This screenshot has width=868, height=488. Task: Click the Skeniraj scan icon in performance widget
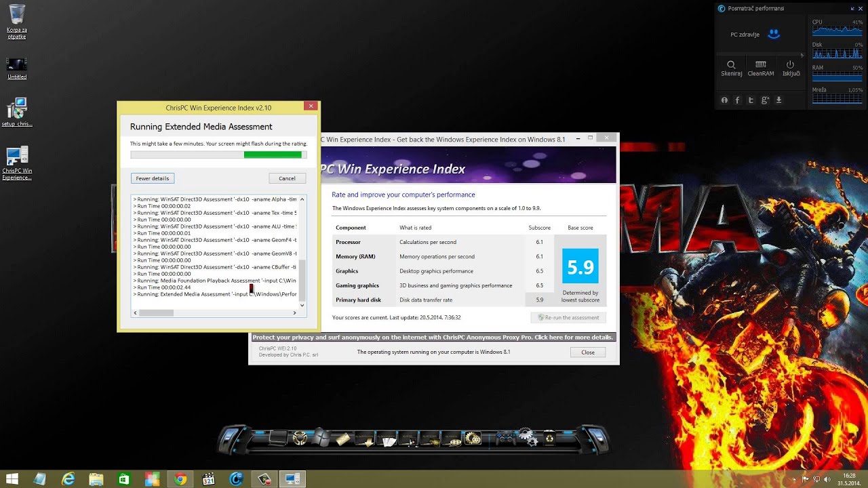(731, 64)
